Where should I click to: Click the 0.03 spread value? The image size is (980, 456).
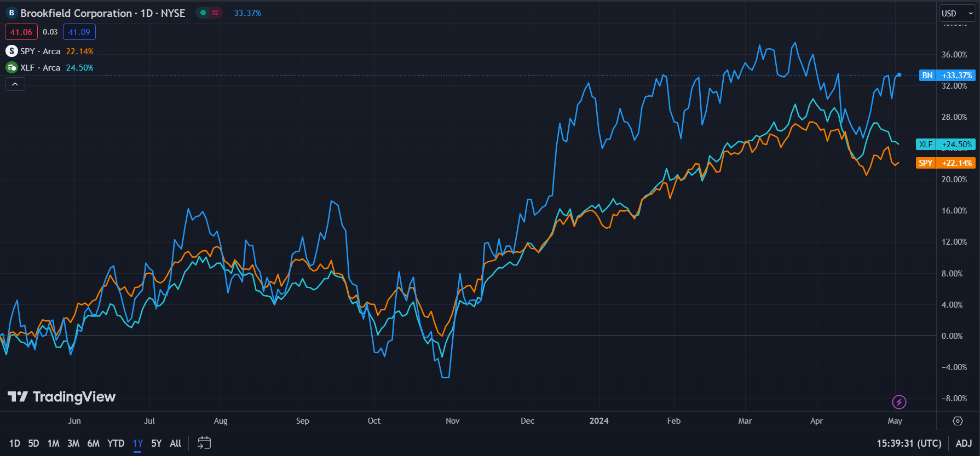pos(50,32)
